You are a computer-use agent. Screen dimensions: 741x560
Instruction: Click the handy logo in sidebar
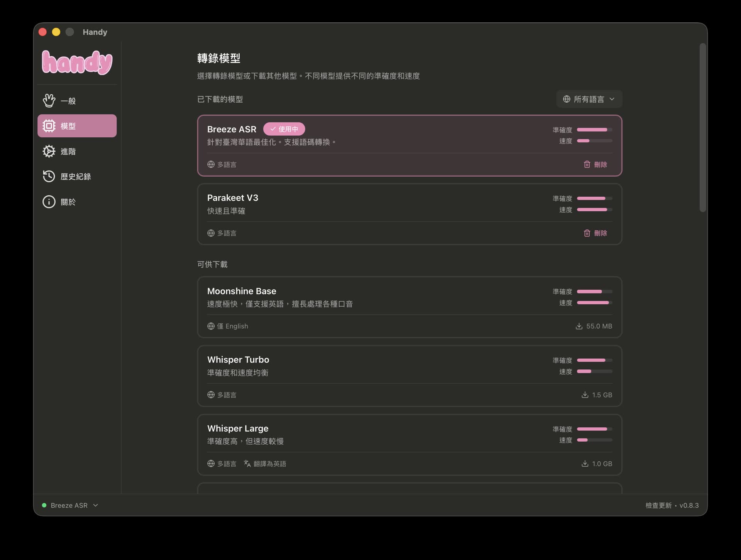coord(77,62)
